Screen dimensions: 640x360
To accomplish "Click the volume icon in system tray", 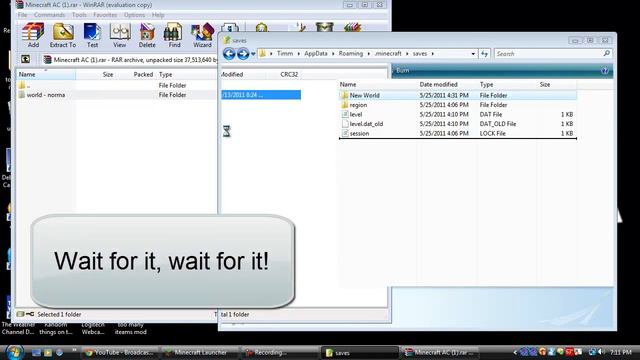I will 601,352.
